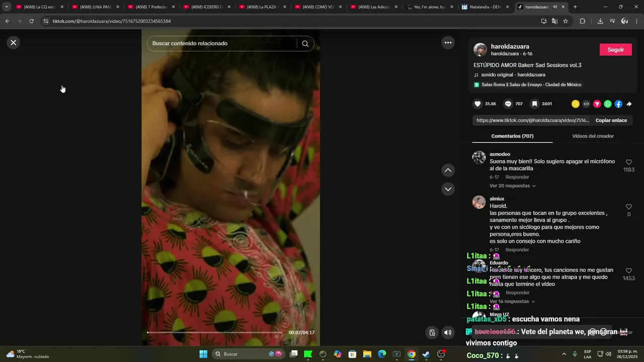The image size is (644, 362).
Task: Open File Explorer from taskbar
Action: tap(367, 354)
